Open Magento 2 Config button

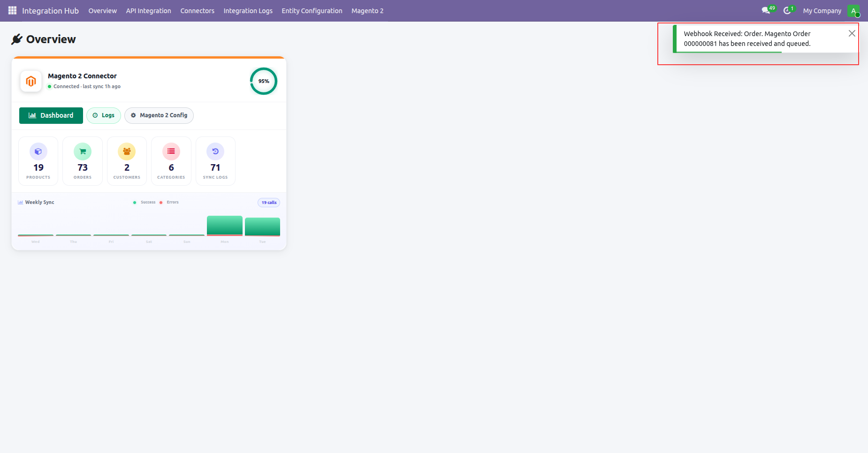pos(159,115)
